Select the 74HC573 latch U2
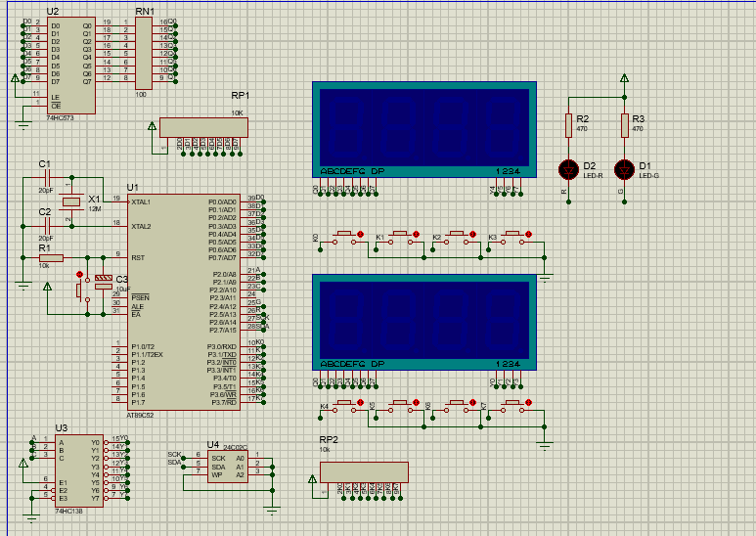This screenshot has height=536, width=756. pos(70,65)
